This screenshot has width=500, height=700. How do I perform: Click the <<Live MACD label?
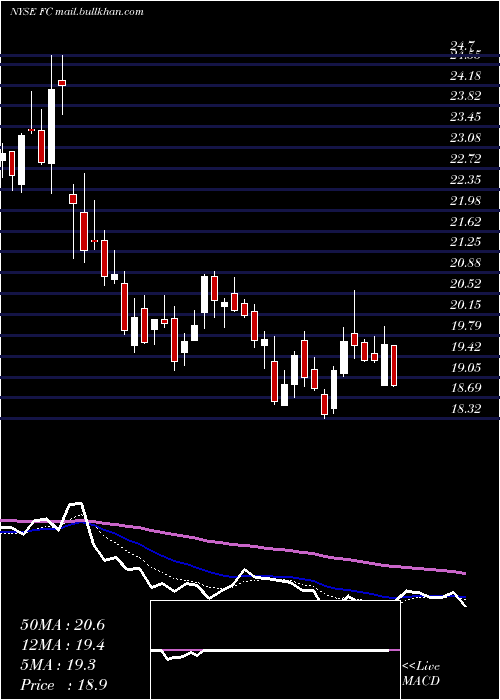(421, 673)
